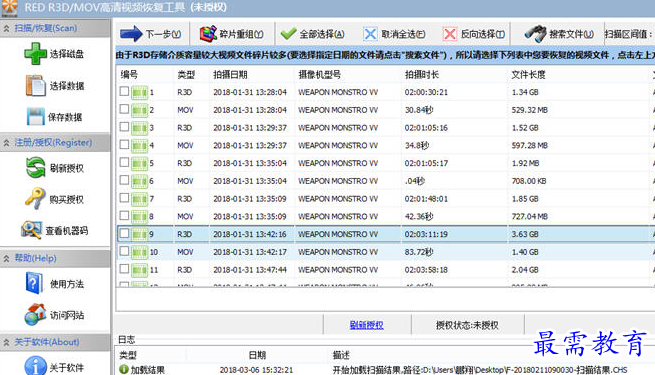Click the 83.72秒 duration in row 10
Screen dimensions: 655x375
(419, 252)
